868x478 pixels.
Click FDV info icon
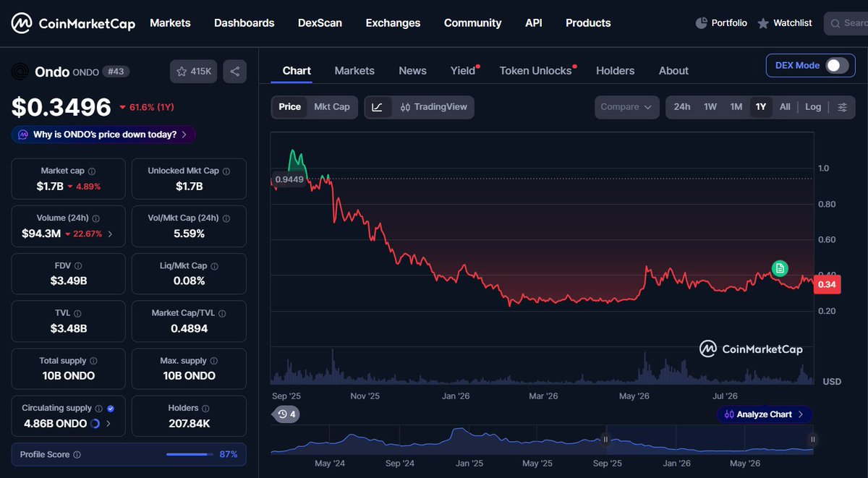coord(78,266)
